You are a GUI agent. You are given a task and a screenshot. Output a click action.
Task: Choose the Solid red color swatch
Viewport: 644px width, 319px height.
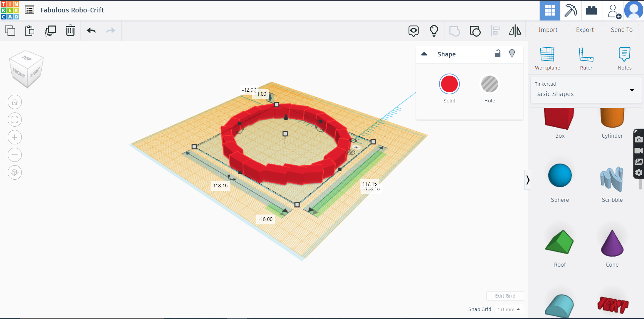pos(449,84)
